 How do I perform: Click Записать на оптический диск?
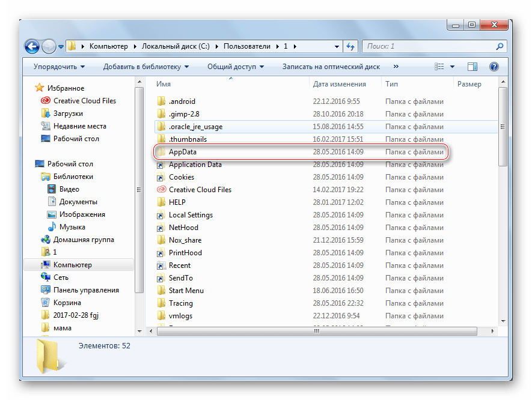[331, 67]
